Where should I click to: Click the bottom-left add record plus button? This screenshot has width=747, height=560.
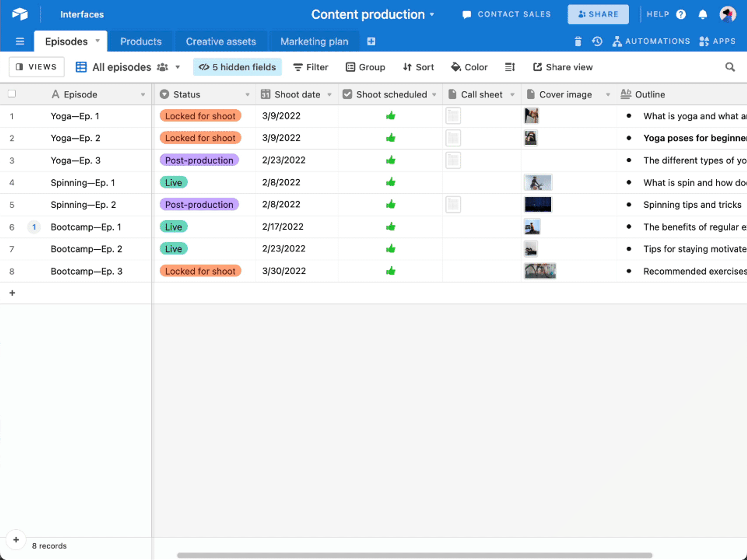pyautogui.click(x=16, y=540)
